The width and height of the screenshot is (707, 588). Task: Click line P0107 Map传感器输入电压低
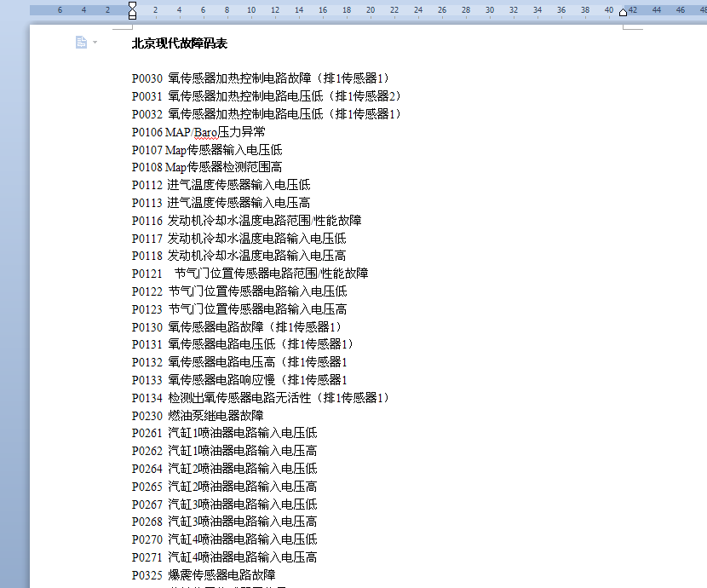207,150
